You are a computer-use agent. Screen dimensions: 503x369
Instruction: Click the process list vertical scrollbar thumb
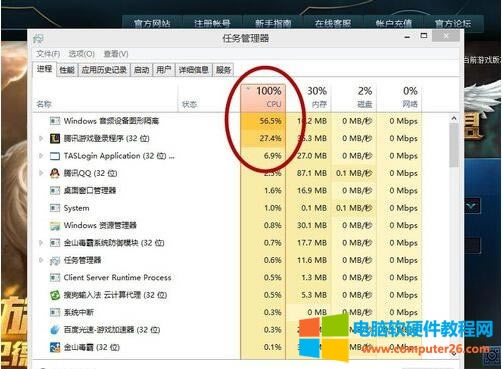454,145
